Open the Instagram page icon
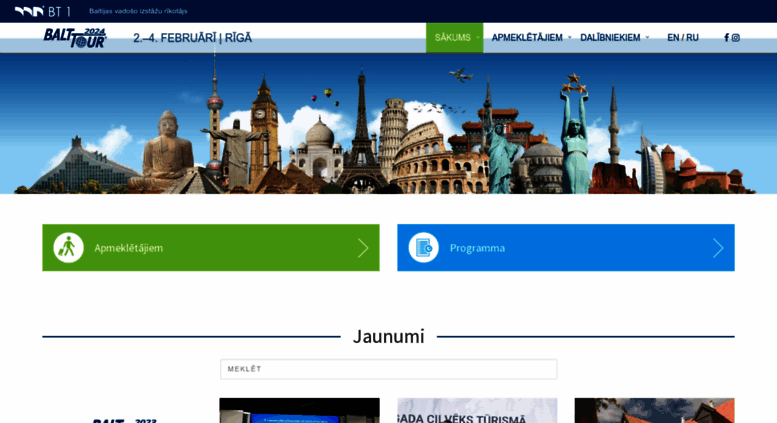The width and height of the screenshot is (777, 423). (x=736, y=38)
